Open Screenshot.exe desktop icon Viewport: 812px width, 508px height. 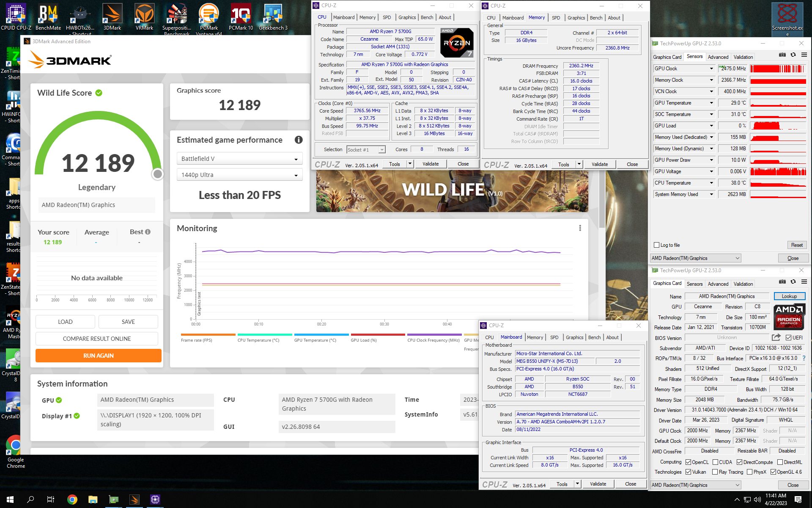tap(787, 19)
